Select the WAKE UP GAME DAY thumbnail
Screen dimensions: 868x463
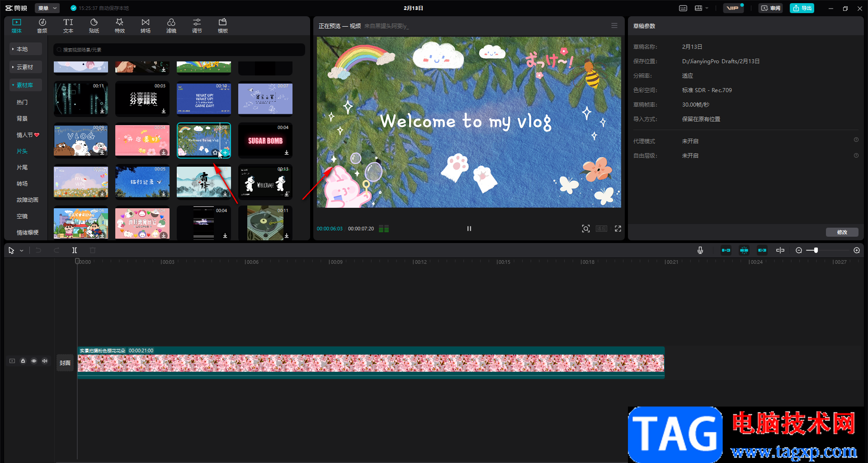pos(204,98)
